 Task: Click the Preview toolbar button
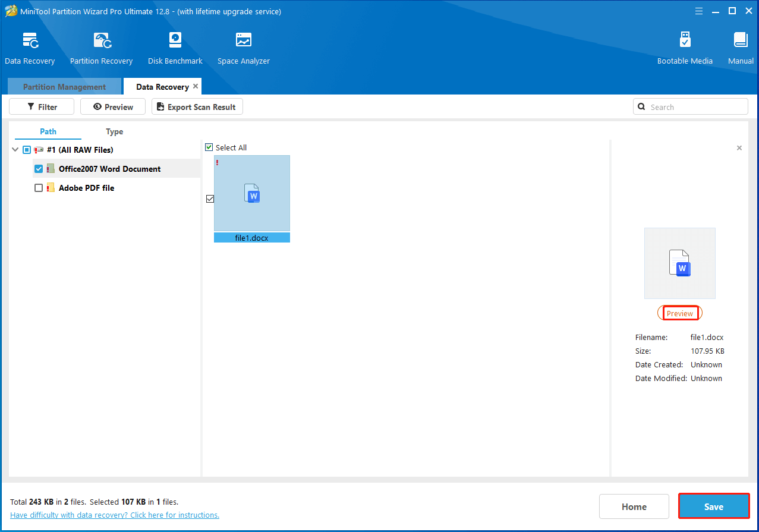tap(113, 107)
